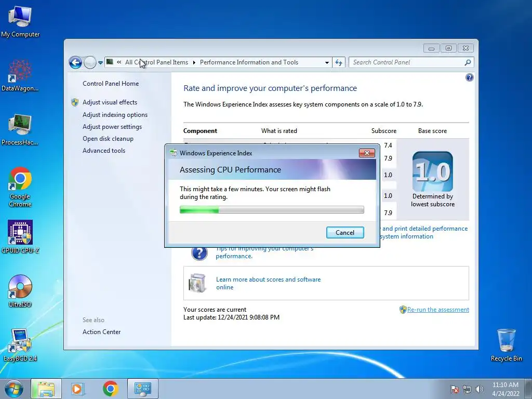Expand arrow after All Control Panel Items
Image resolution: width=532 pixels, height=399 pixels.
[194, 62]
